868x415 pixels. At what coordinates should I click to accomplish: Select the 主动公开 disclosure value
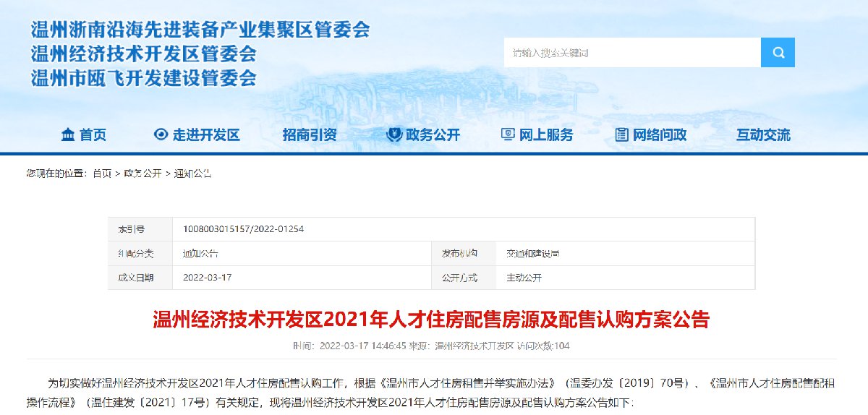(524, 278)
